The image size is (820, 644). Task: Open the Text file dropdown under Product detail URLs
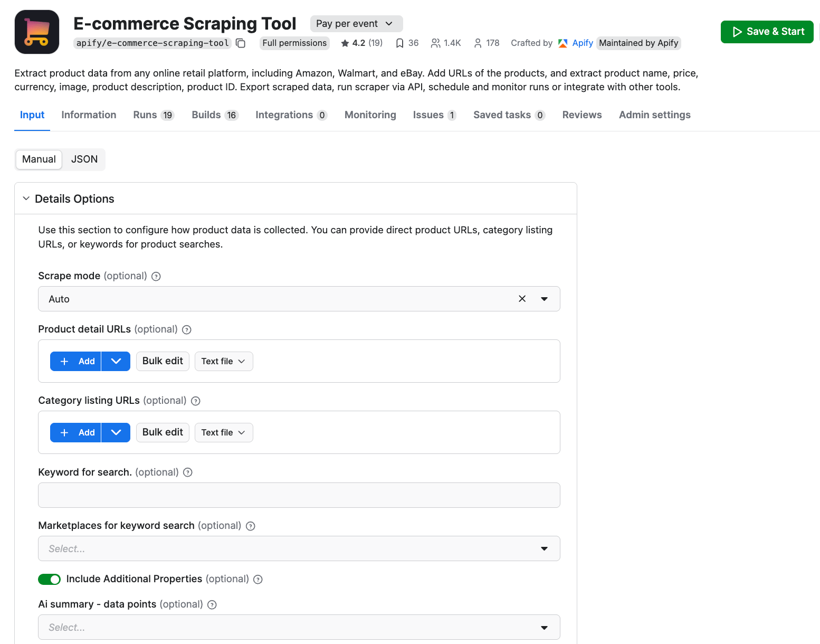[223, 361]
